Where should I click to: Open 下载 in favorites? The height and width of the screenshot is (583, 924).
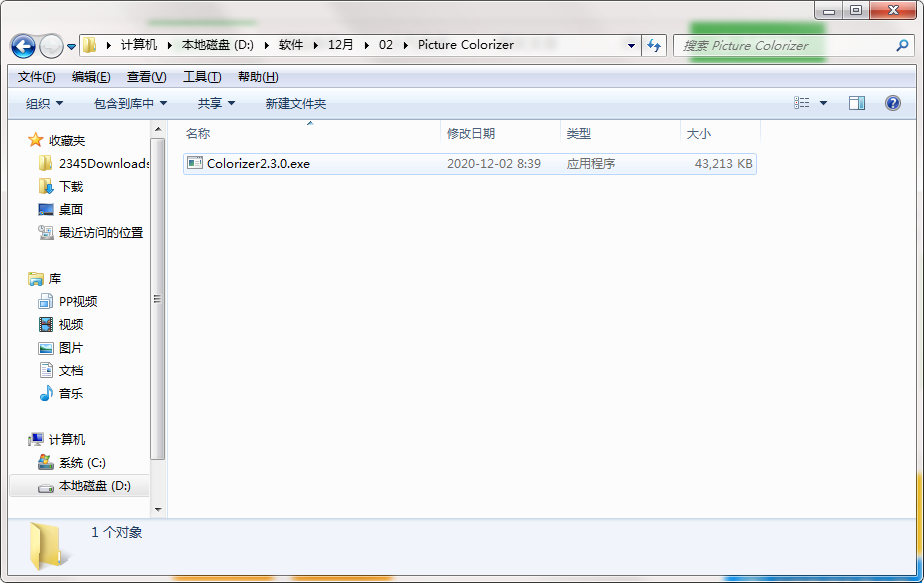[71, 187]
